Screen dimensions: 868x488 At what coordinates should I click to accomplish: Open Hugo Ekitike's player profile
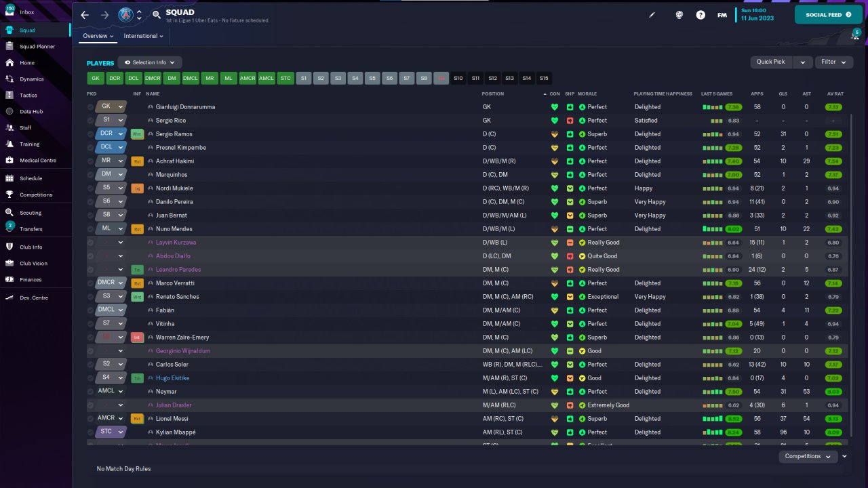tap(172, 378)
